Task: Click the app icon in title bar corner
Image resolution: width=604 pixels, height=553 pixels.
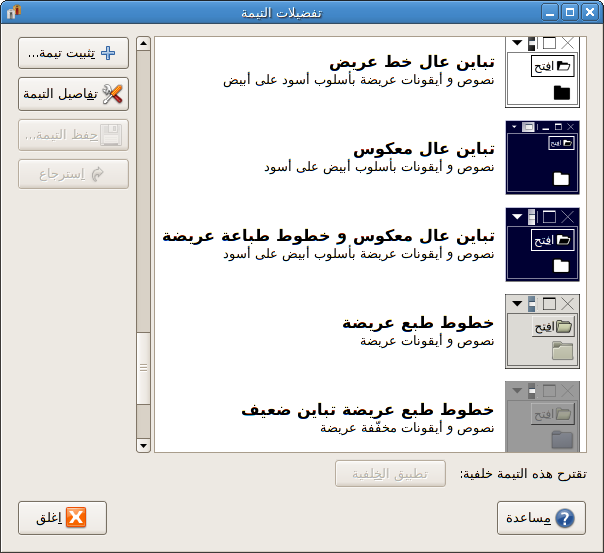Action: [12, 12]
